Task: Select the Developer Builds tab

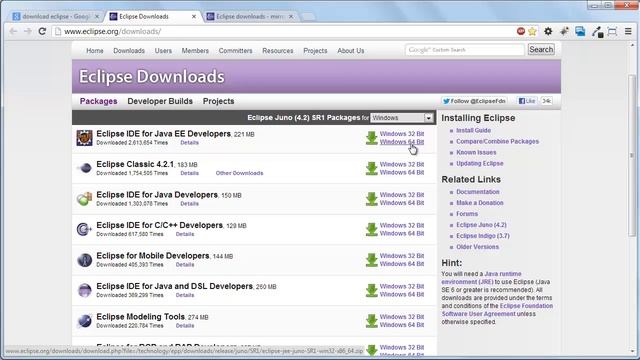Action: point(160,101)
